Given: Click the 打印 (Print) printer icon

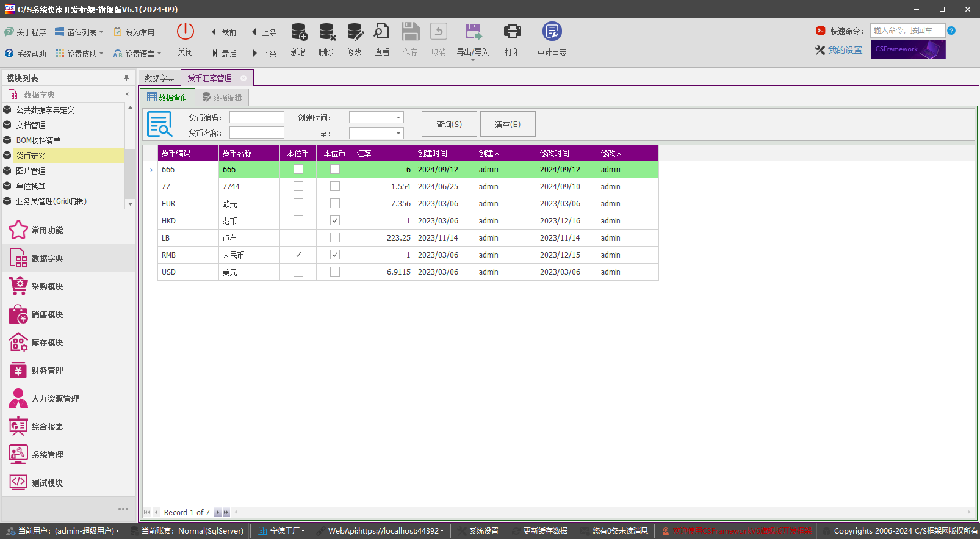Looking at the screenshot, I should (513, 32).
